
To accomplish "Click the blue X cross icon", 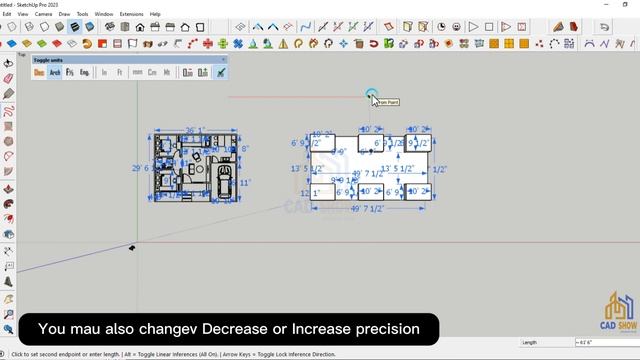I will pos(238,43).
